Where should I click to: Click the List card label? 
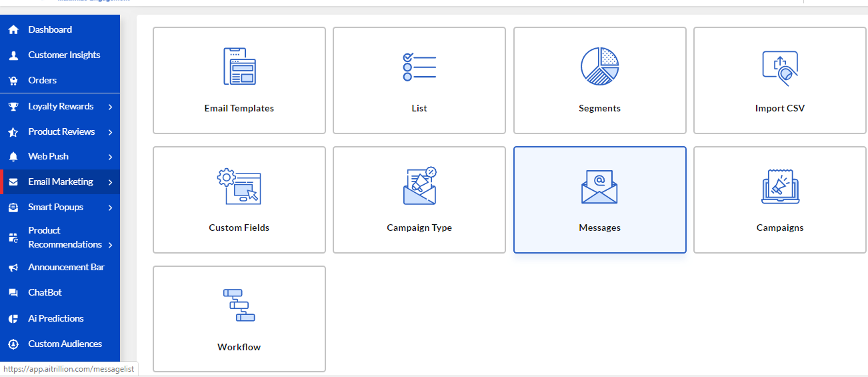coord(419,108)
